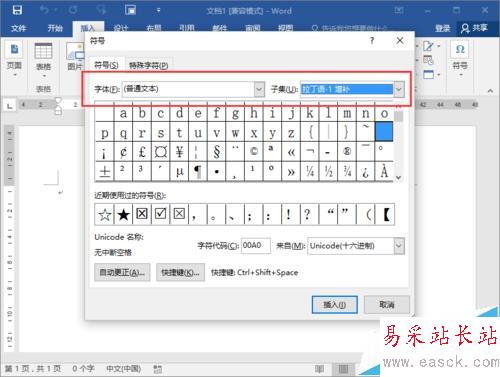Select the selected blue no-break space cell
This screenshot has width=500, height=377.
(384, 132)
